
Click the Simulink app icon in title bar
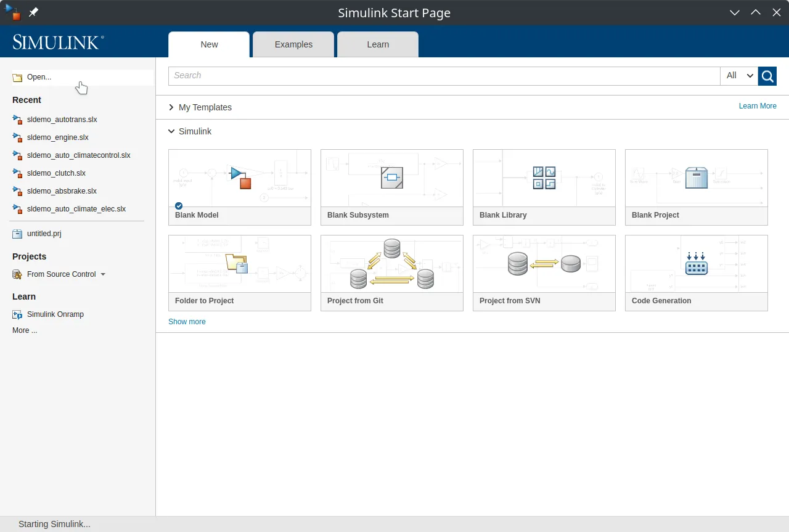[x=12, y=12]
